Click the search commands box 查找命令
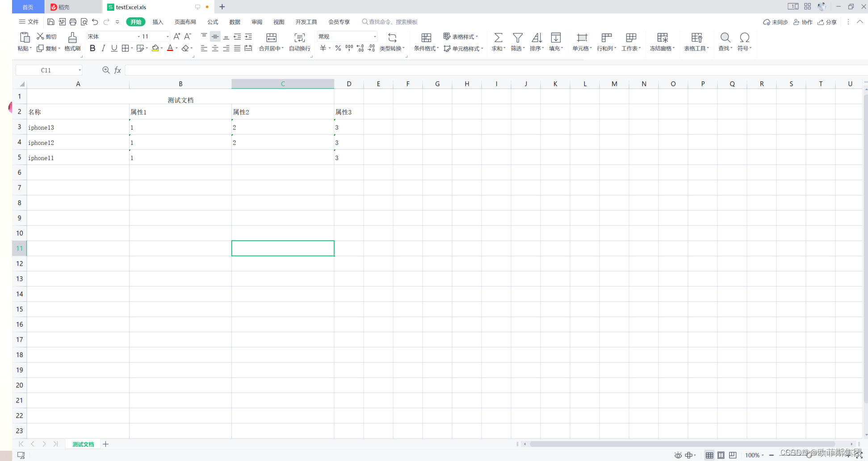The image size is (868, 461). click(390, 22)
